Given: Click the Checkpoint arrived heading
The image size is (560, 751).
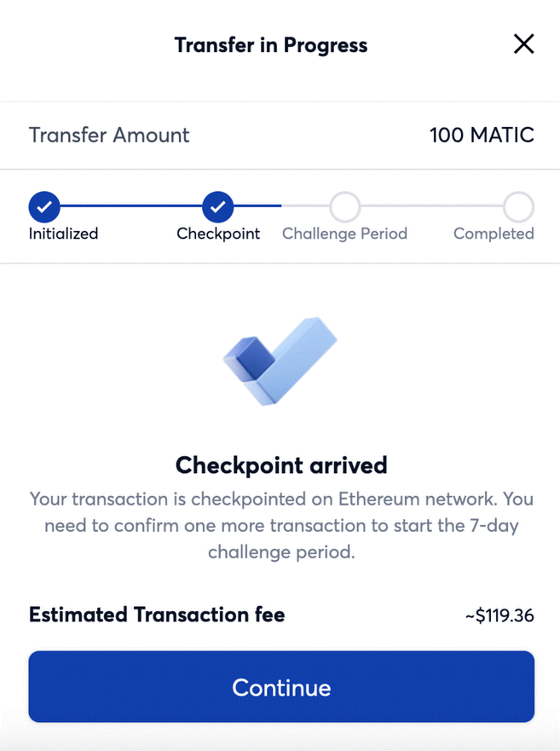Looking at the screenshot, I should [281, 465].
